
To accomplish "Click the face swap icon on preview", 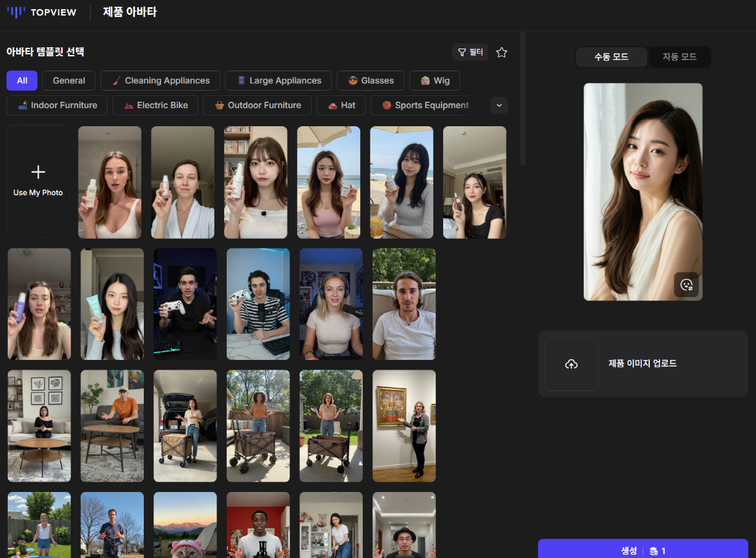I will pyautogui.click(x=687, y=285).
